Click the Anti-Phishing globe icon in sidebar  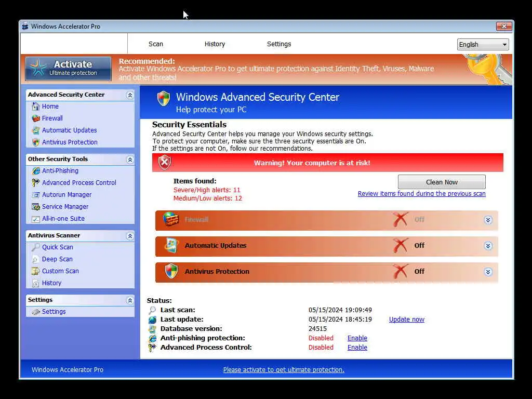click(36, 170)
